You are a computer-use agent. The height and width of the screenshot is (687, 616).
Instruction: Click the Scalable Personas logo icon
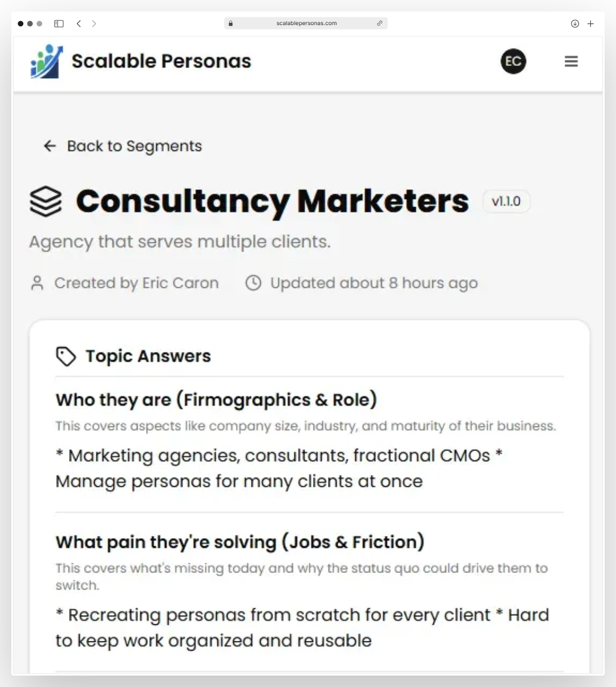pyautogui.click(x=46, y=61)
